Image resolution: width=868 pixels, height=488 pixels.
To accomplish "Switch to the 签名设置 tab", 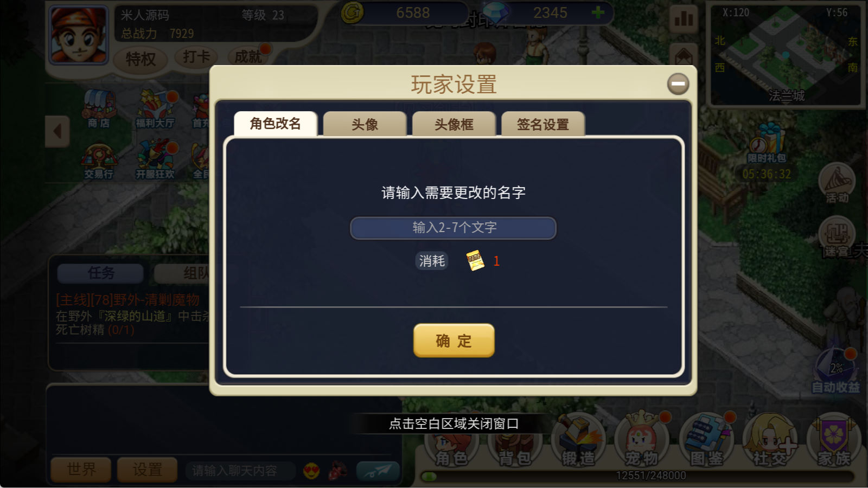I will pyautogui.click(x=543, y=124).
